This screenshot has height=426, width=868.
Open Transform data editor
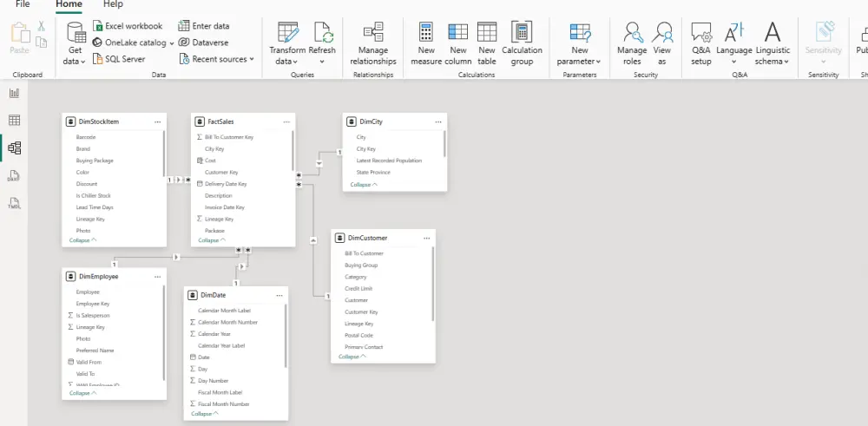pos(287,43)
